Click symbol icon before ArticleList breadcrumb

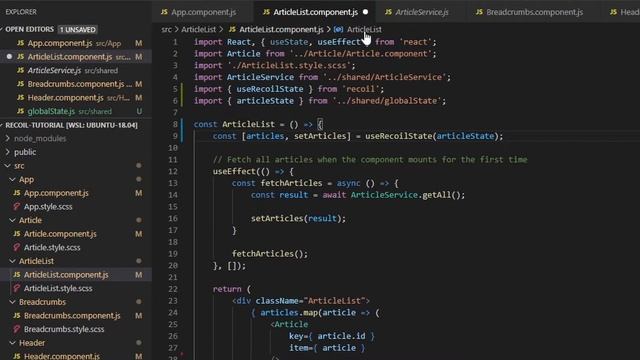point(338,29)
